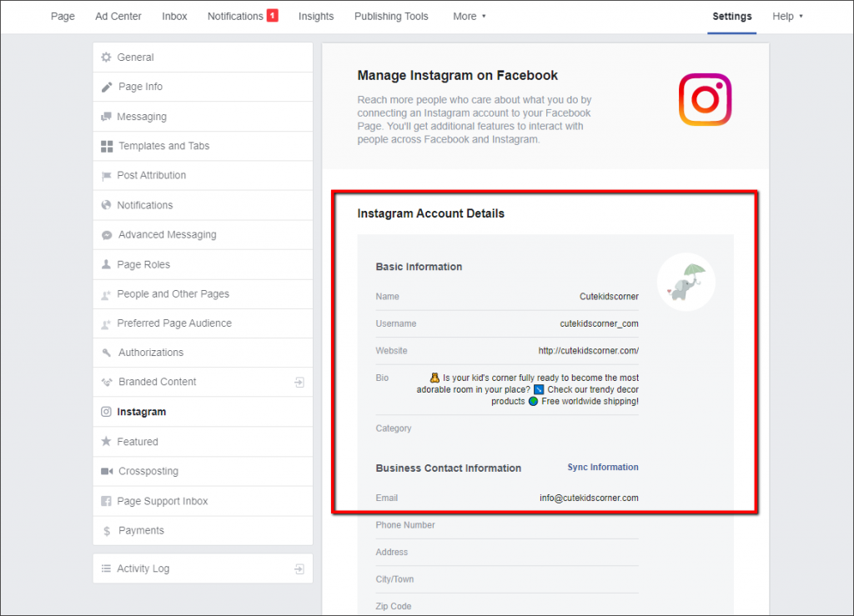
Task: Select Page Info in sidebar
Action: coord(203,87)
